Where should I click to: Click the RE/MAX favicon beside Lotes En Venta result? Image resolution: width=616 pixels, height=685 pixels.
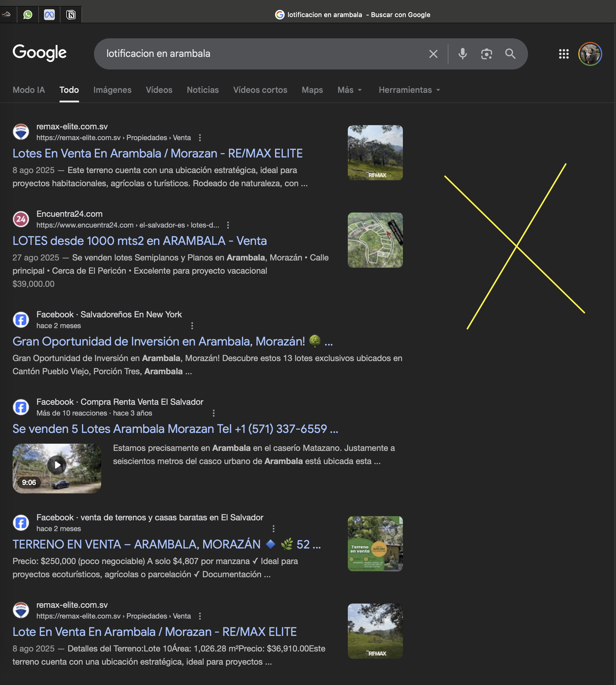point(21,132)
